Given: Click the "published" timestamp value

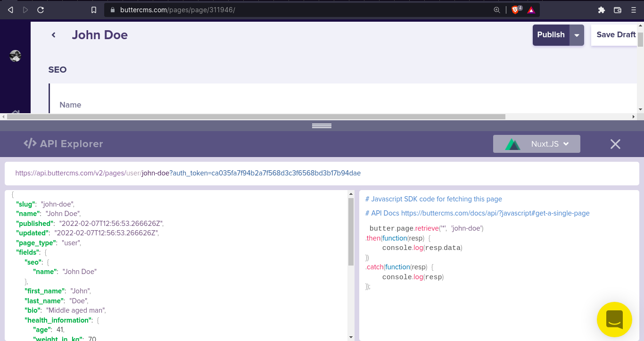Looking at the screenshot, I should [x=111, y=224].
